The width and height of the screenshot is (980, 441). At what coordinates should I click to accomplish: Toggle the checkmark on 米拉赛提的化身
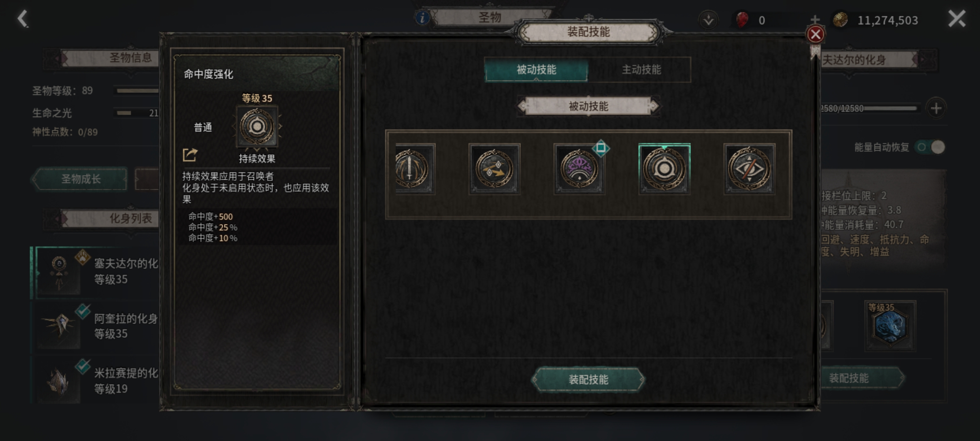tap(83, 366)
